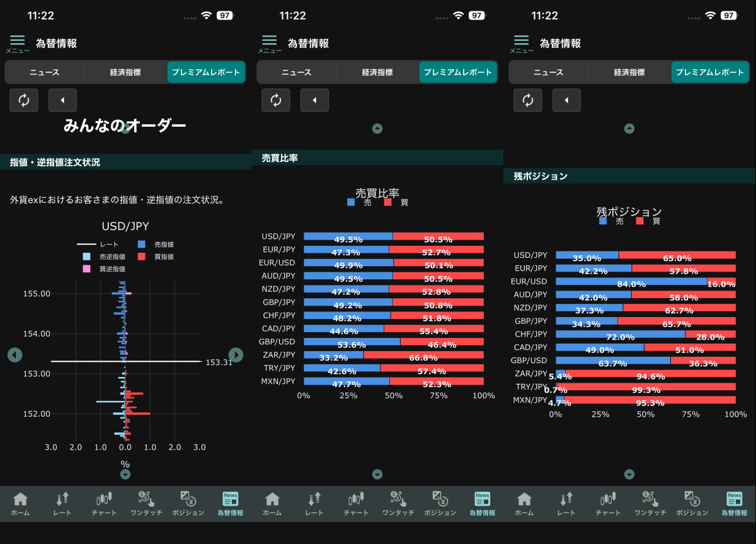756x544 pixels.
Task: Tap the EUR/USD 84.0% blue bar in 残ポジション
Action: point(631,281)
